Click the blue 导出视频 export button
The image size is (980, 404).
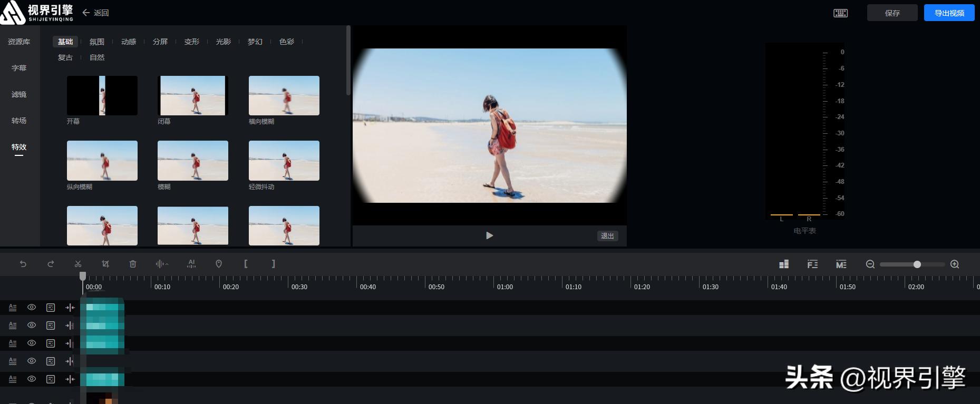[x=949, y=13]
